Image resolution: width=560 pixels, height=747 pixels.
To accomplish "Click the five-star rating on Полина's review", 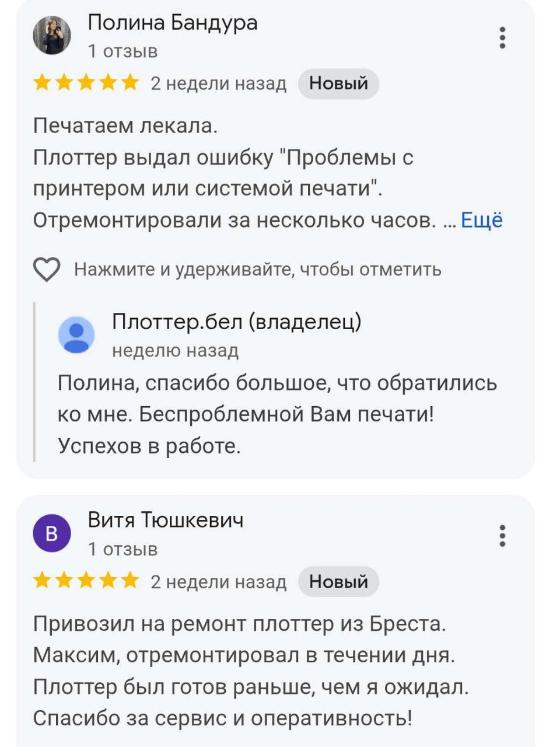I will (x=86, y=83).
